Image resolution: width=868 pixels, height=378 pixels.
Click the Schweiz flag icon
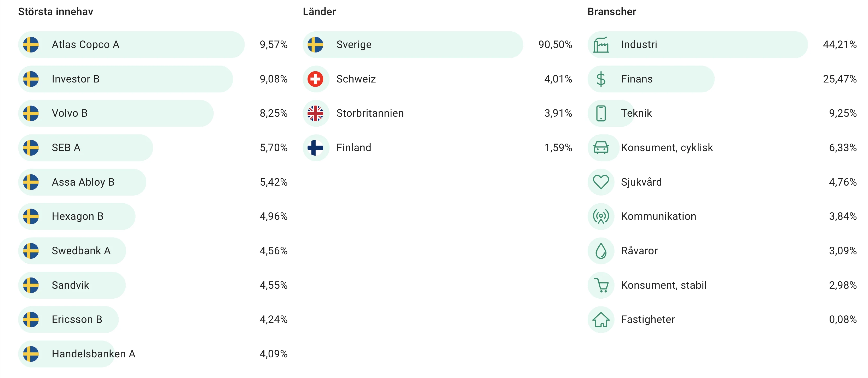[x=315, y=79]
